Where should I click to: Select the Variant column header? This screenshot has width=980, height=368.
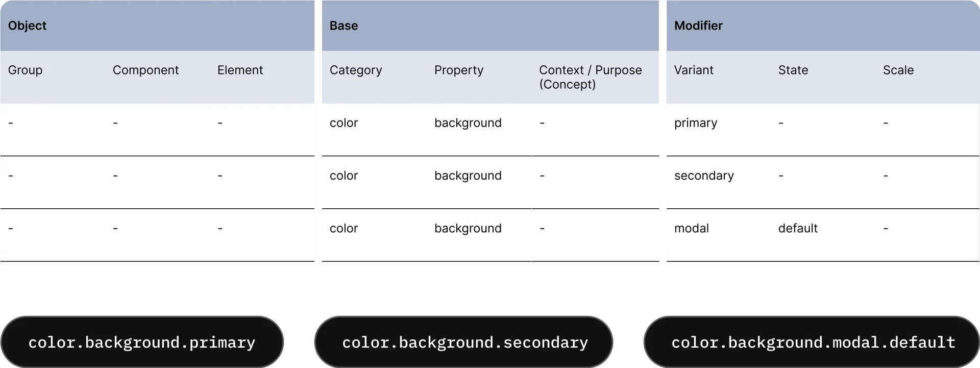click(694, 70)
